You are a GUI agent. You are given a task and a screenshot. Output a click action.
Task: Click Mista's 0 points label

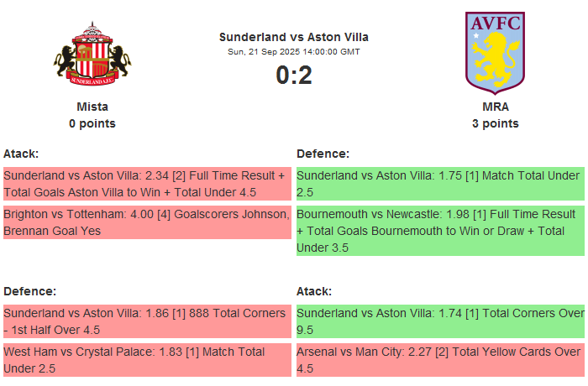(92, 123)
